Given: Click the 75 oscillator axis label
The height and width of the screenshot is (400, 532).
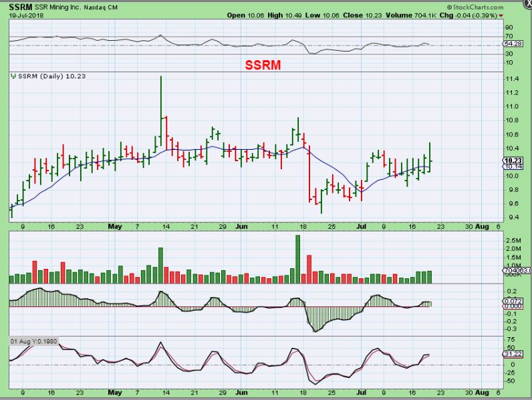Looking at the screenshot, I should coord(511,340).
